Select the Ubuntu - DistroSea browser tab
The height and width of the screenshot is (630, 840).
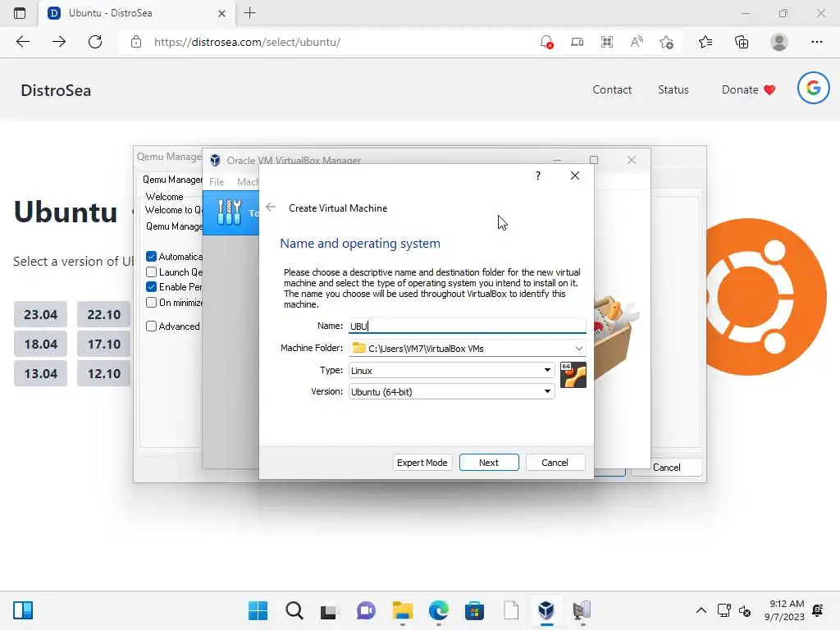click(137, 13)
